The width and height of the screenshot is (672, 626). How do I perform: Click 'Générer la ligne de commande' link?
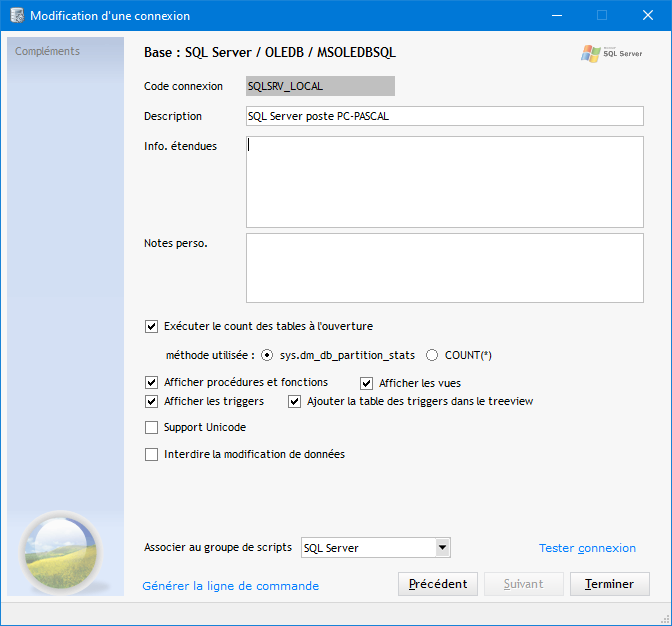click(x=231, y=586)
